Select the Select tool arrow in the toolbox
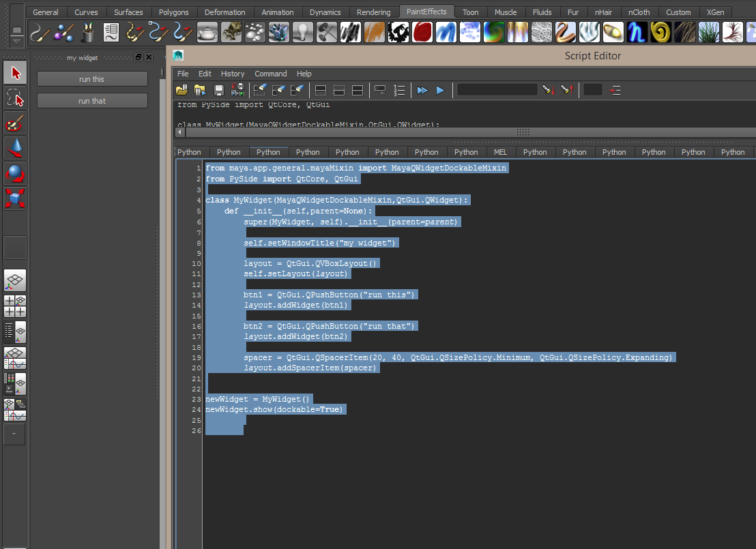This screenshot has height=549, width=756. click(x=14, y=72)
